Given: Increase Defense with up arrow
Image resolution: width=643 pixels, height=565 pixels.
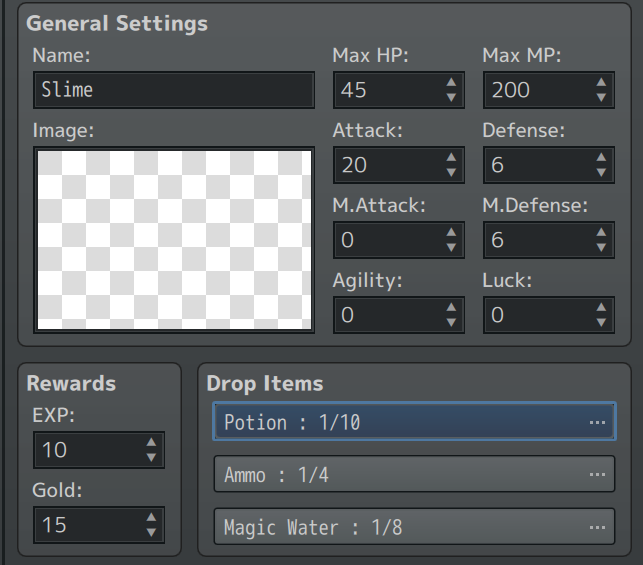Looking at the screenshot, I should click(x=602, y=157).
